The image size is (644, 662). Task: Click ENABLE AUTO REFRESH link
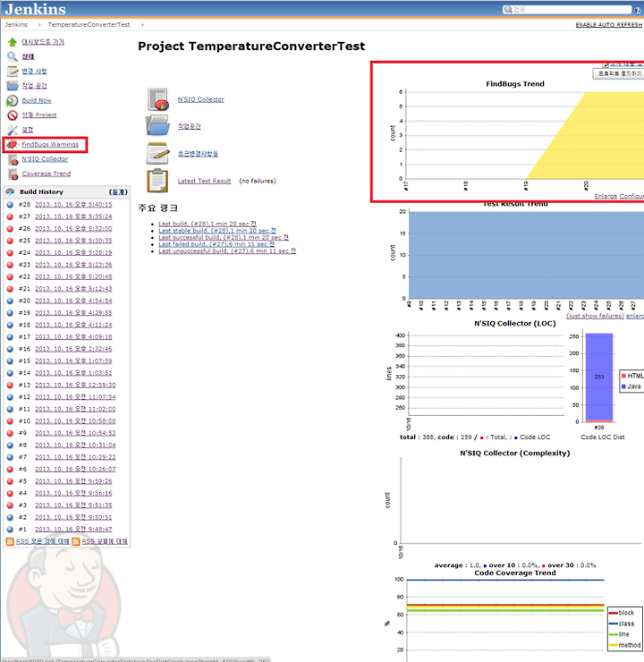click(608, 25)
